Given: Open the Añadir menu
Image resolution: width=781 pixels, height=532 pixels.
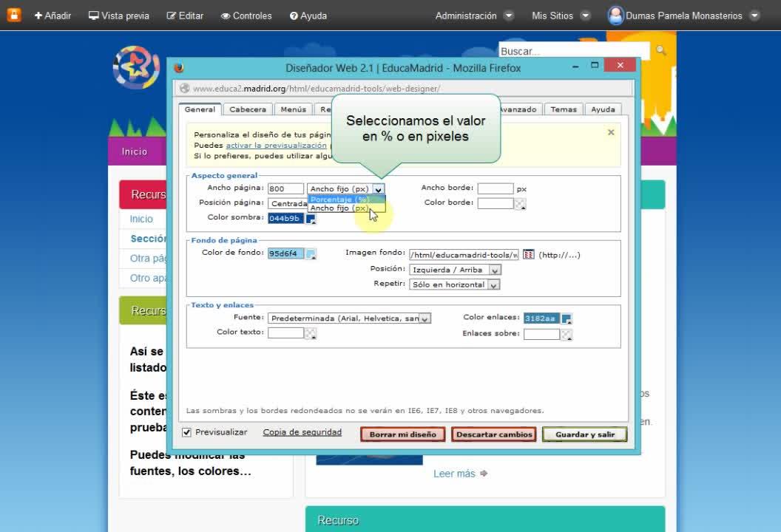Looking at the screenshot, I should (53, 16).
